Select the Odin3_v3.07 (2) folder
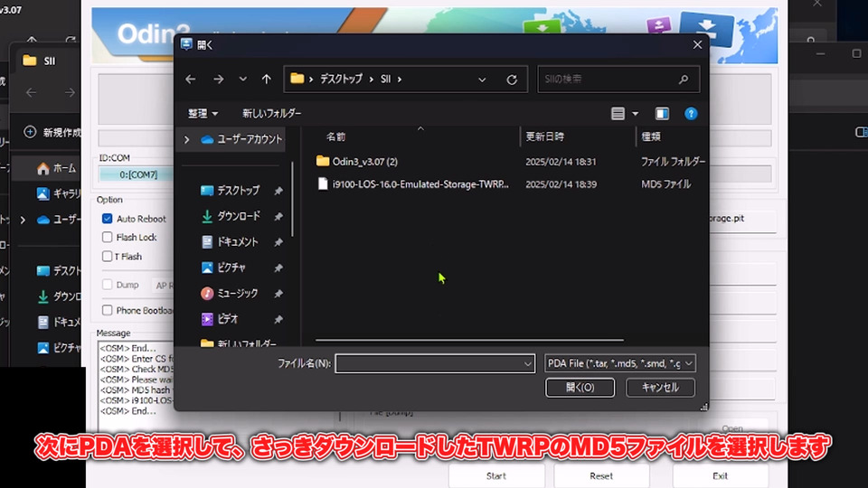 pyautogui.click(x=364, y=162)
